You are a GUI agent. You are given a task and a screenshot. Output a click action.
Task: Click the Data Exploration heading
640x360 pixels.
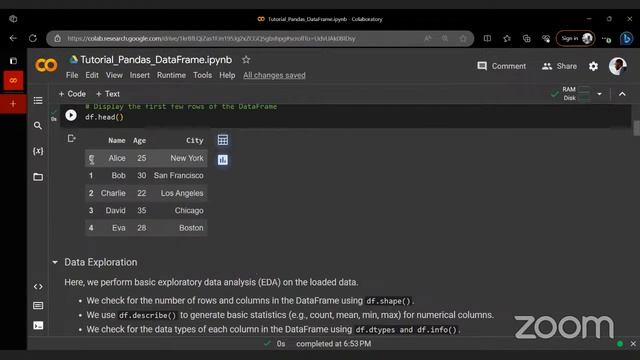[101, 262]
